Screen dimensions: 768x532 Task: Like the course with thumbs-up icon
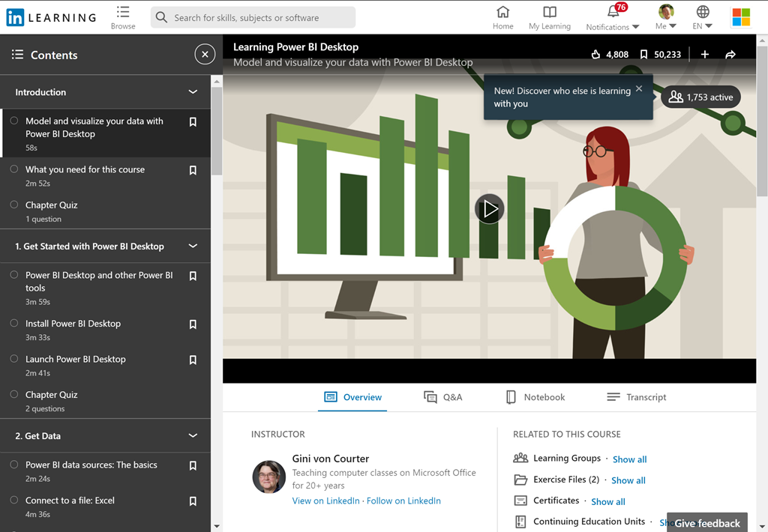pyautogui.click(x=596, y=55)
